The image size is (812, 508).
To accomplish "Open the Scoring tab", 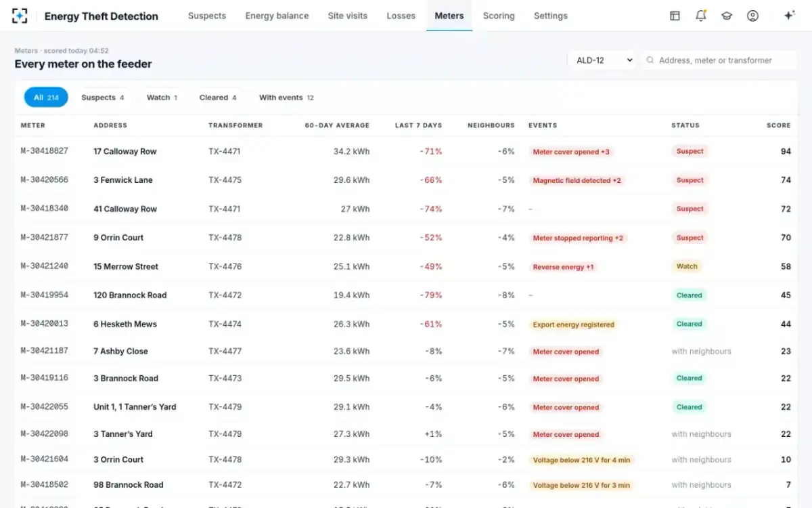I will coord(499,16).
